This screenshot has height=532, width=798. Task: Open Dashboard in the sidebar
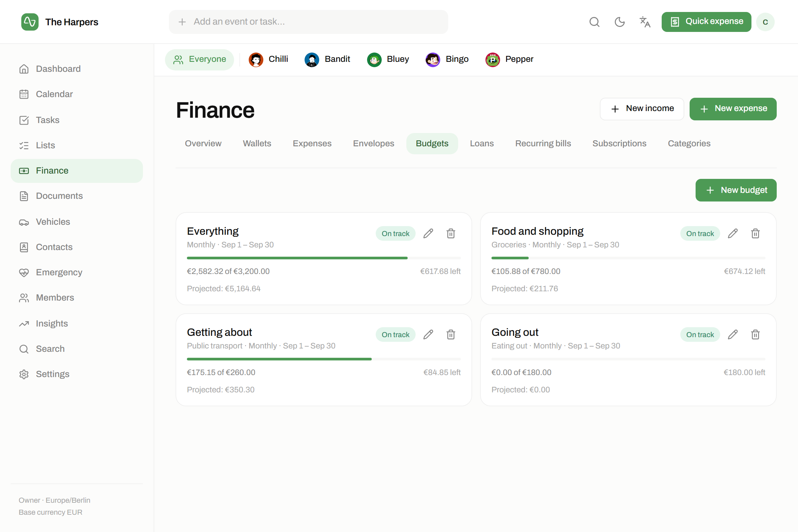[77, 69]
